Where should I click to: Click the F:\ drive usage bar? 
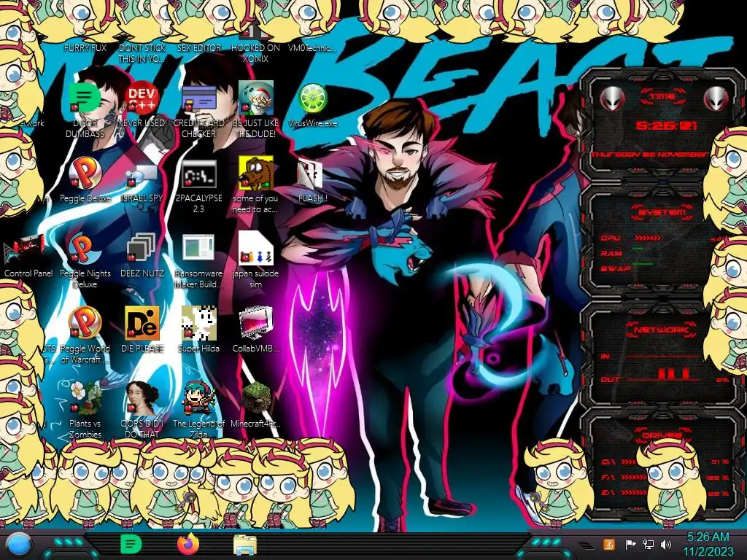click(x=635, y=477)
